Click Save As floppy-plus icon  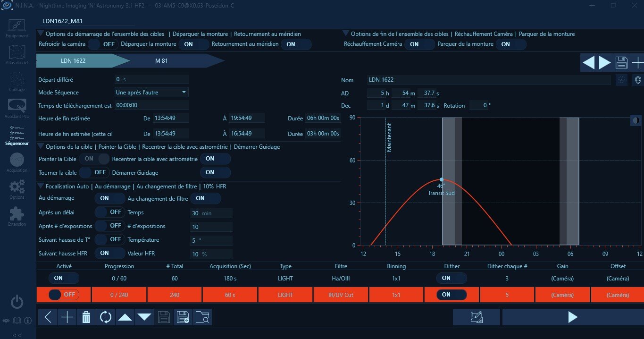point(183,317)
